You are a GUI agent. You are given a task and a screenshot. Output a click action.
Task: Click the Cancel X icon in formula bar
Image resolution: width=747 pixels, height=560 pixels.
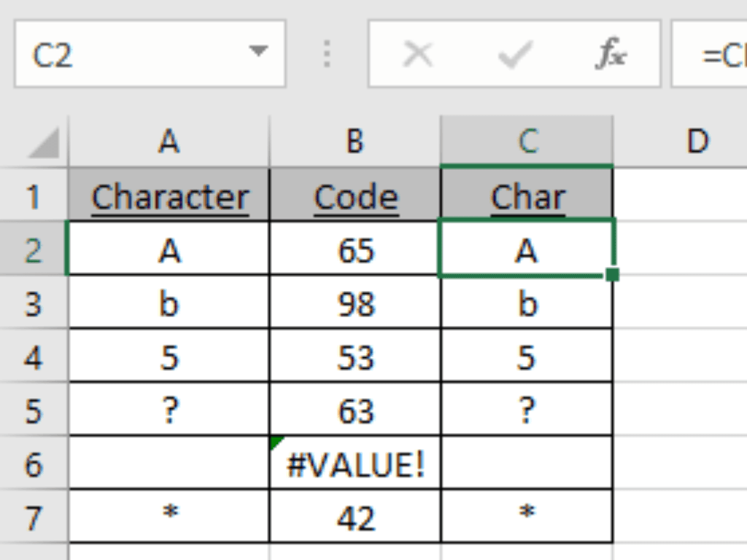[x=417, y=55]
